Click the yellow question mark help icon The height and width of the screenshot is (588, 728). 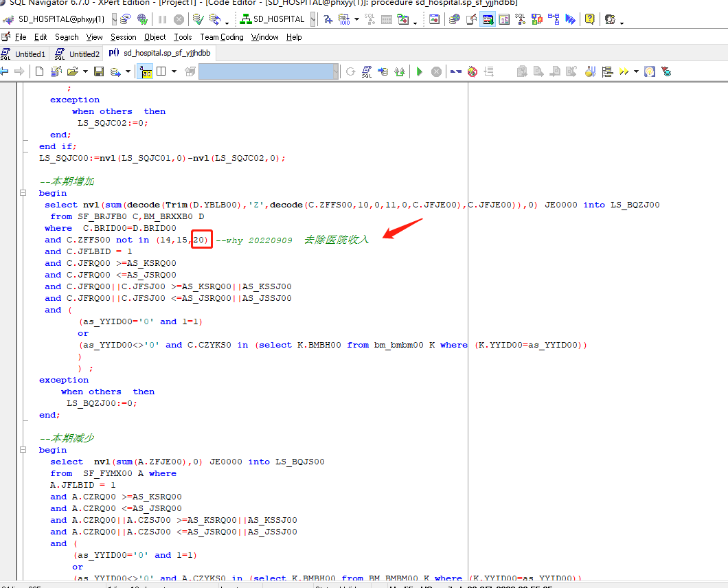pos(590,19)
